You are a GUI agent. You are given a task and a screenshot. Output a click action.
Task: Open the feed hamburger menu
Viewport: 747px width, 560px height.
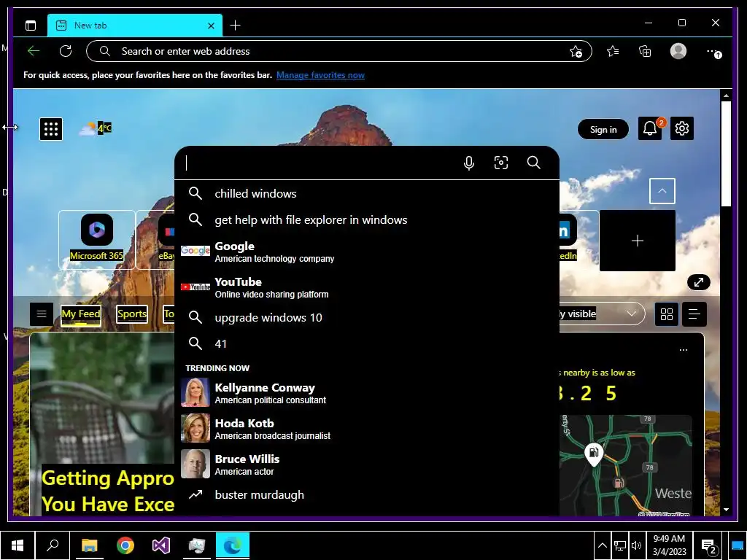coord(42,314)
